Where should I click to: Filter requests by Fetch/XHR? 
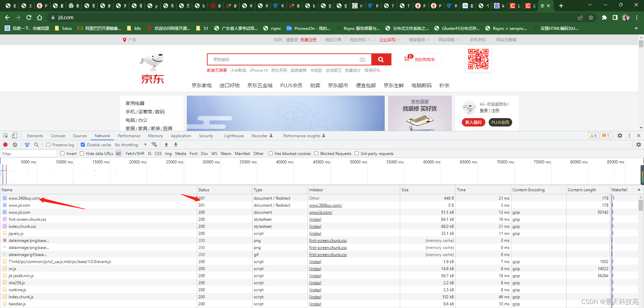click(135, 153)
